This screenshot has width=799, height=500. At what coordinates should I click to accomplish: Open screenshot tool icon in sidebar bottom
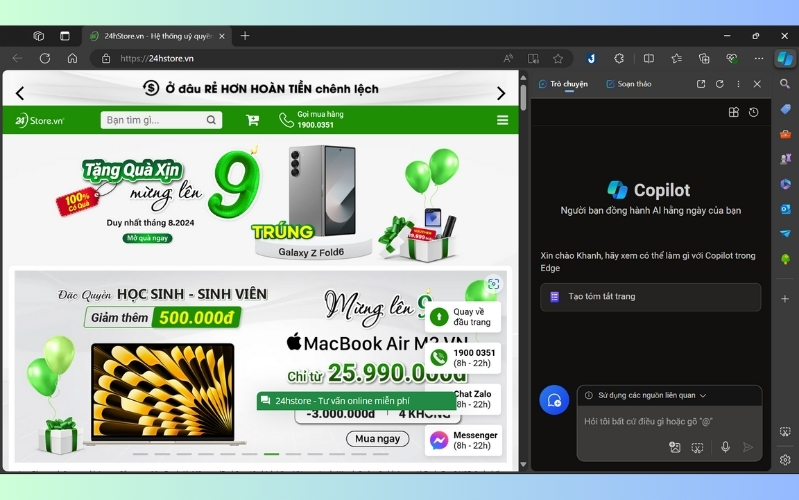[x=785, y=432]
